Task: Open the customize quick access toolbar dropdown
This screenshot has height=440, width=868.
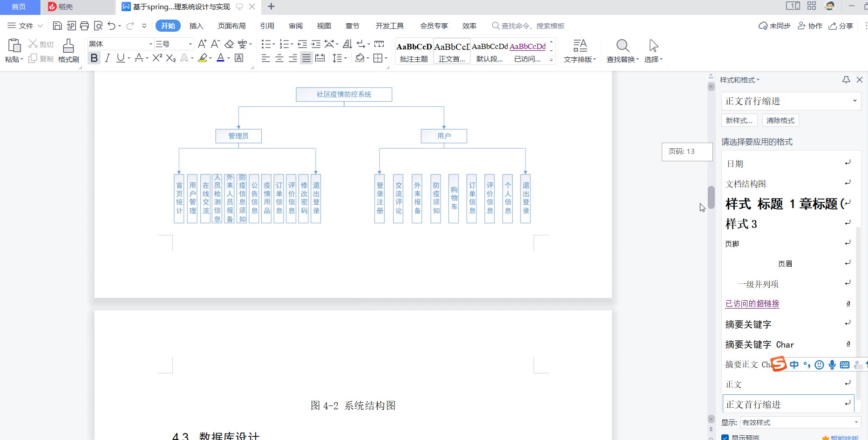Action: pyautogui.click(x=144, y=26)
